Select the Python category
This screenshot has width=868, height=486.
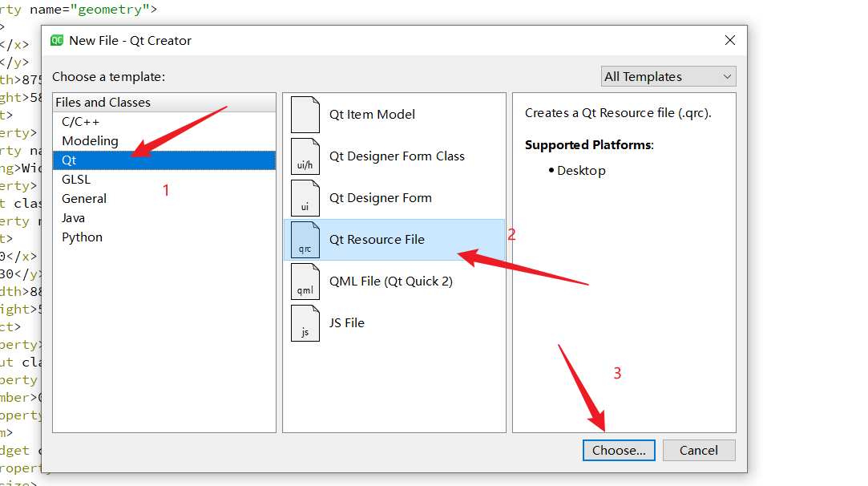pos(164,237)
